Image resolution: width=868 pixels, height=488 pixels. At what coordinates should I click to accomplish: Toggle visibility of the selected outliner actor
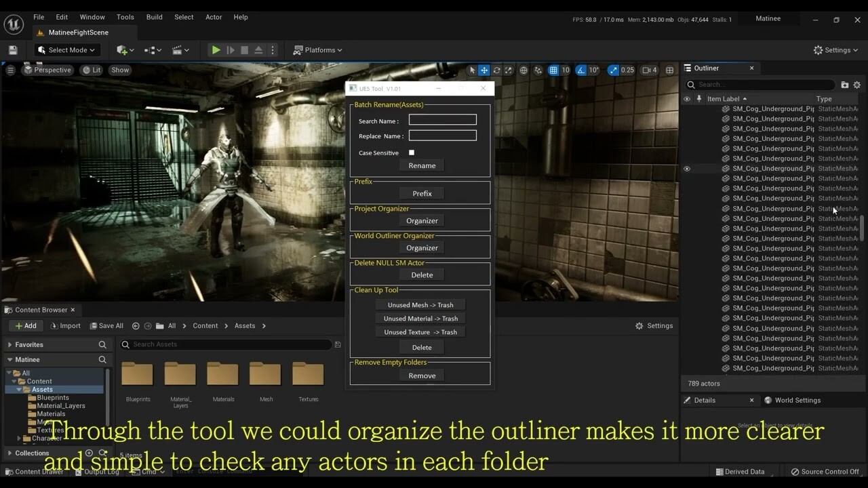click(x=686, y=168)
